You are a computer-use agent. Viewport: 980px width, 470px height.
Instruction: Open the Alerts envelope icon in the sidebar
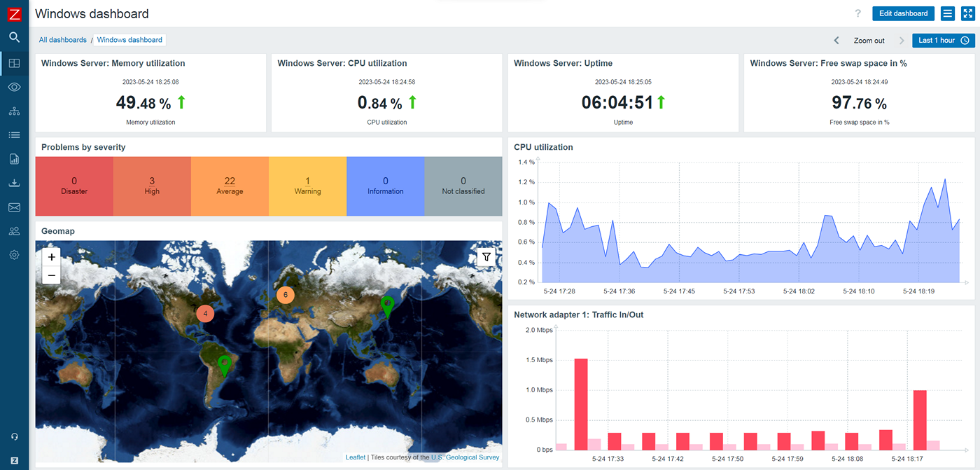pos(14,207)
